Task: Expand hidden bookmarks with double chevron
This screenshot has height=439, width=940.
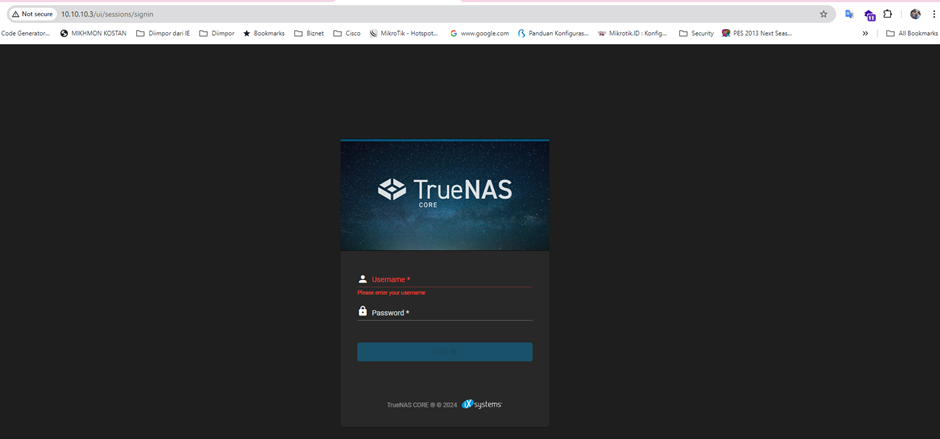Action: (865, 33)
